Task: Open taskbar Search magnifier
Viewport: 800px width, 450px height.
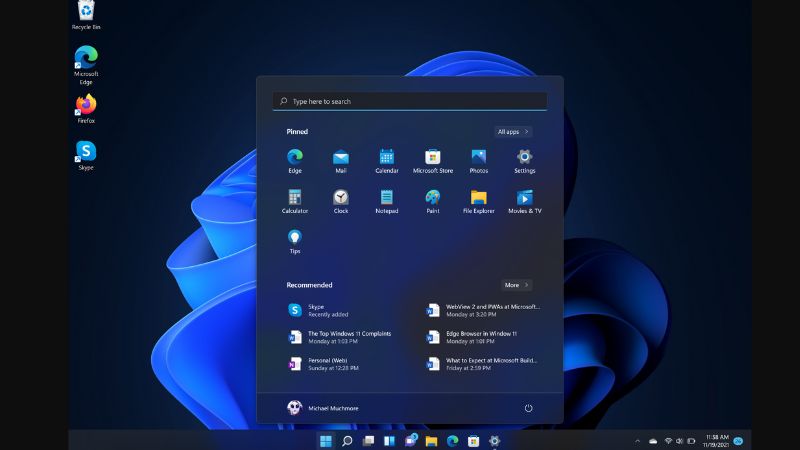Action: click(x=347, y=441)
